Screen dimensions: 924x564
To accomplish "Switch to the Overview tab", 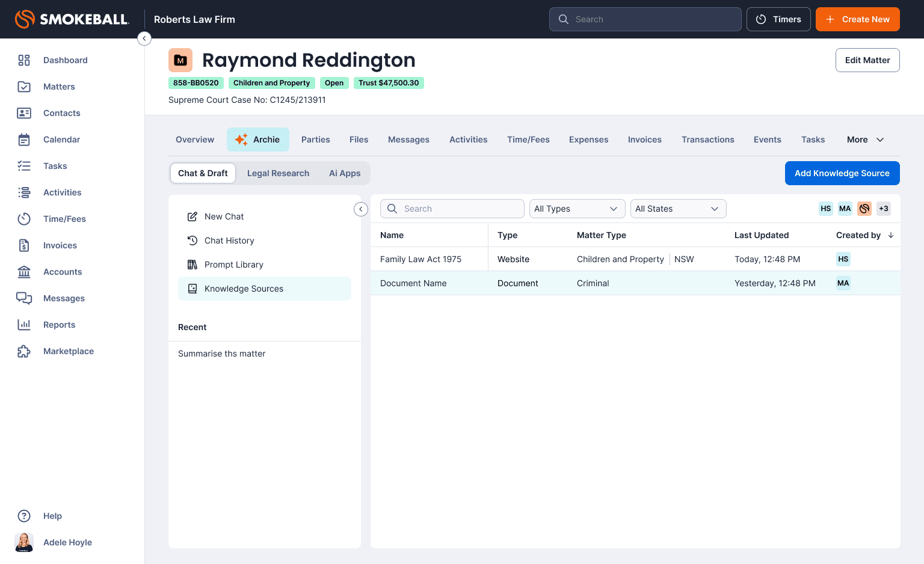I will [195, 139].
